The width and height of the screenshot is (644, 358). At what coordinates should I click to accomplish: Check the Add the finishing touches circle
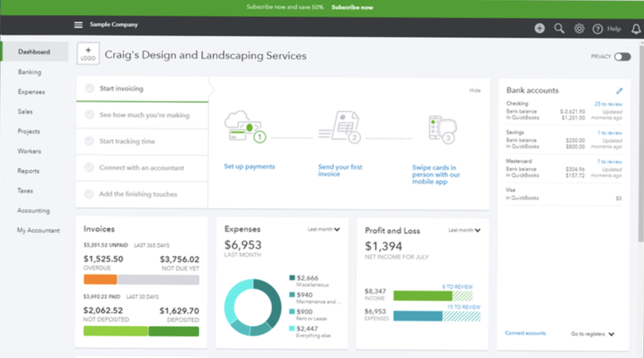(x=90, y=194)
